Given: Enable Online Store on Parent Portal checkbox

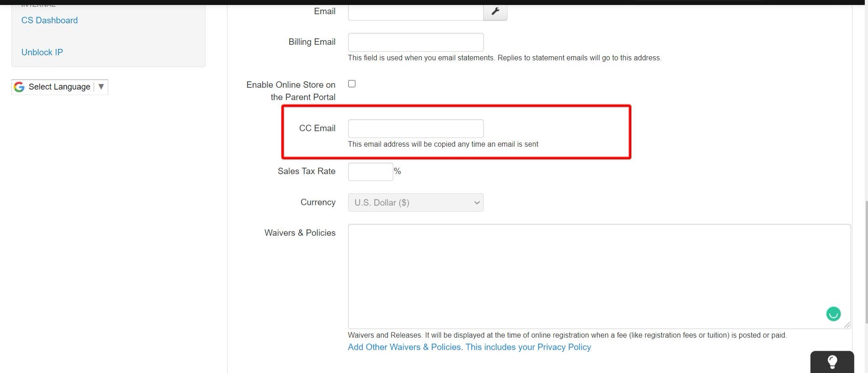Looking at the screenshot, I should (x=352, y=84).
